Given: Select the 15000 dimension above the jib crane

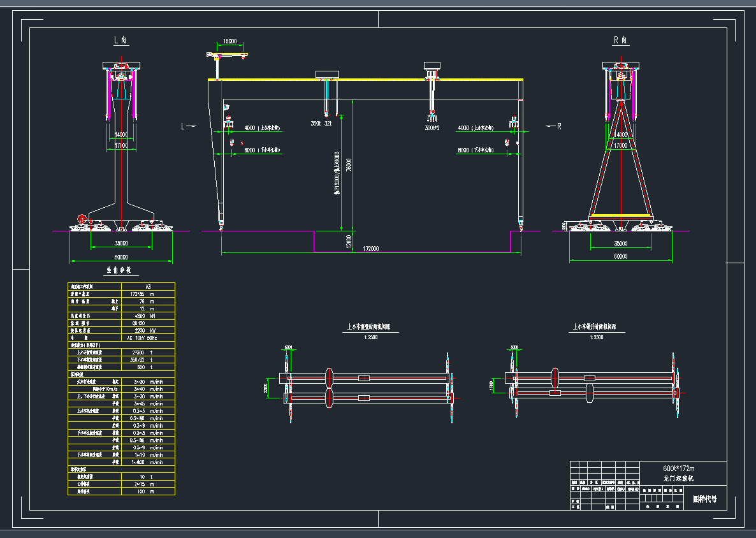Looking at the screenshot, I should pos(230,42).
